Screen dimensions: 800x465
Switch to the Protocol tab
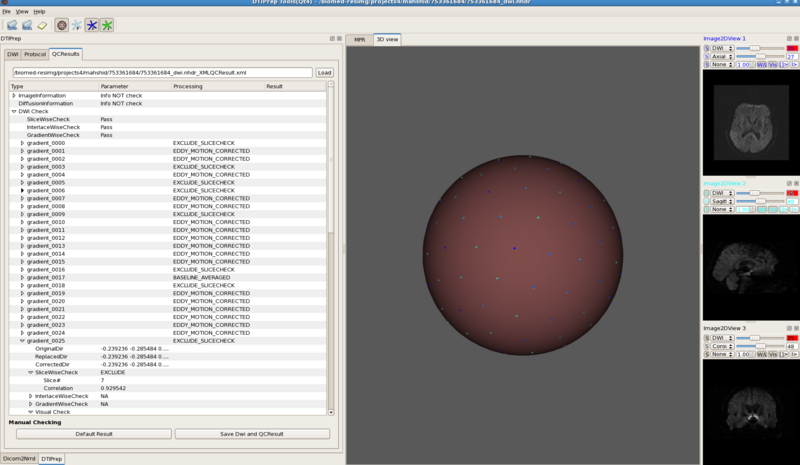click(x=35, y=53)
